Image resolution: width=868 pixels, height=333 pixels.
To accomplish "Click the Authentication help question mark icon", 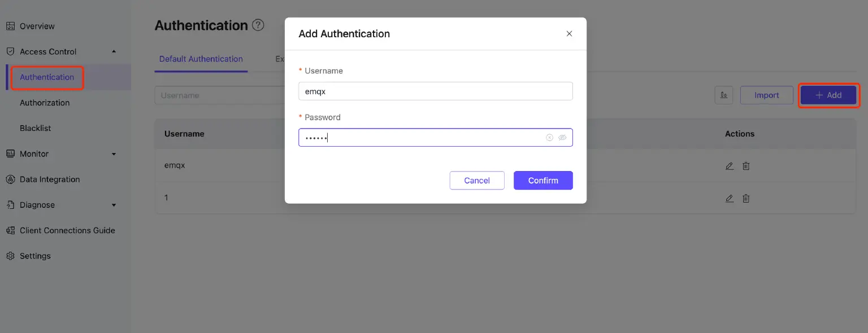I will (x=258, y=25).
